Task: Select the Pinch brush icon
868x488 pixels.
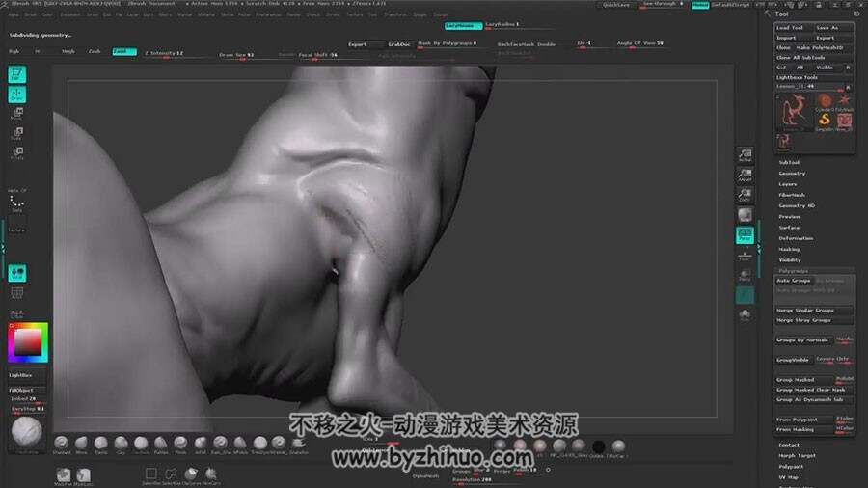Action: pyautogui.click(x=180, y=444)
